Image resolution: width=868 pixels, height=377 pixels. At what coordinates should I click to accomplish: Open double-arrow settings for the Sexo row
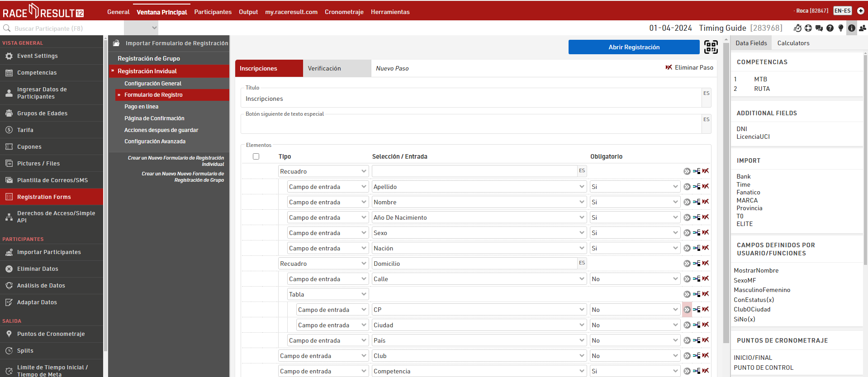687,233
